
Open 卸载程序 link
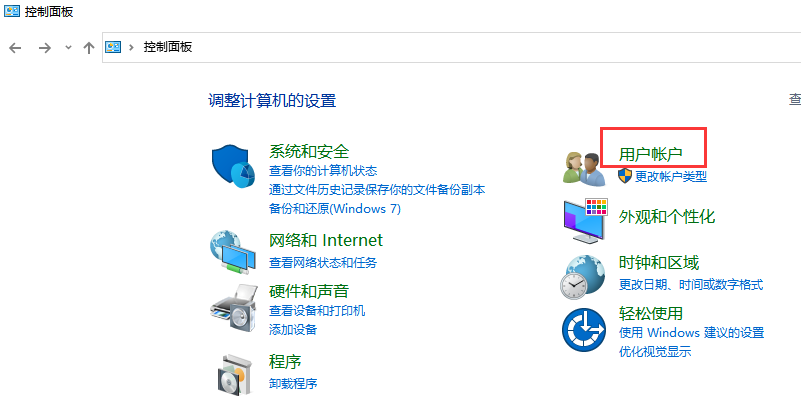pos(293,383)
